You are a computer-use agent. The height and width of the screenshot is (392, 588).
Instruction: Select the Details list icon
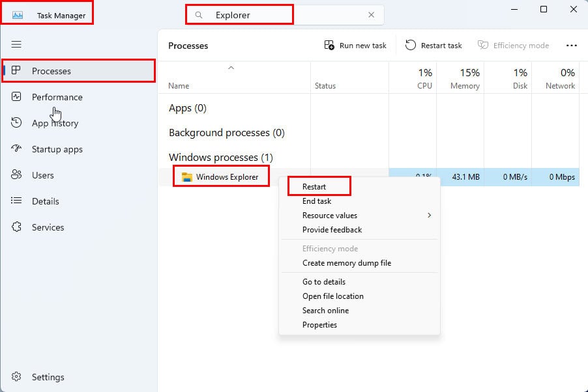pos(16,201)
